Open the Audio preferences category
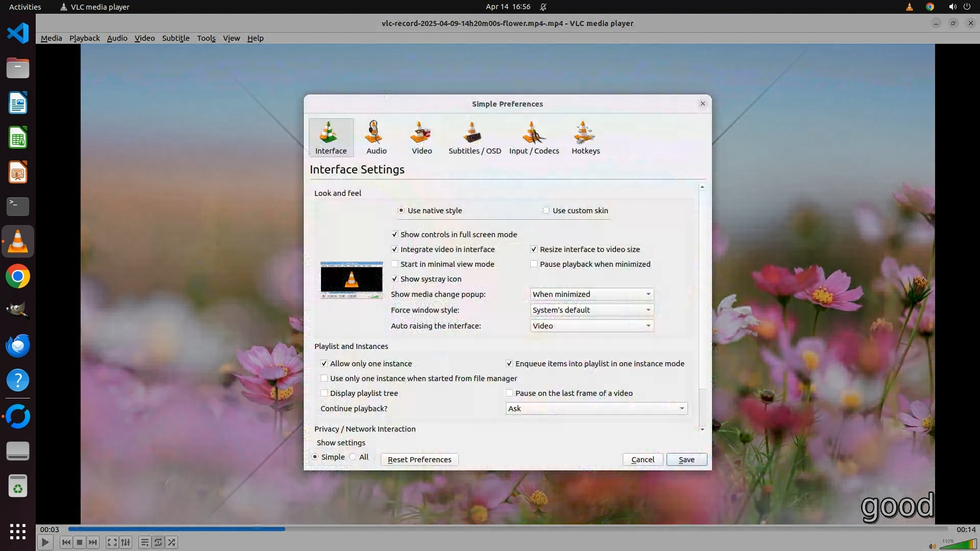 click(376, 138)
